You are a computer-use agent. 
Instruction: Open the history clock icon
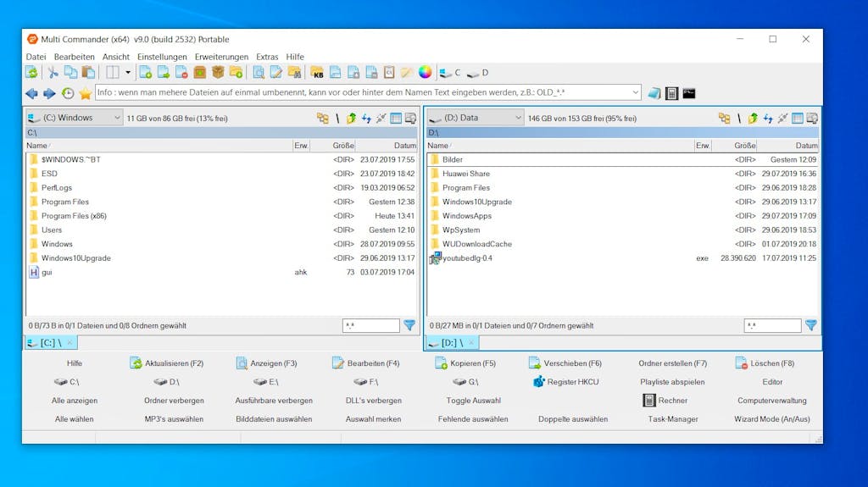coord(68,93)
